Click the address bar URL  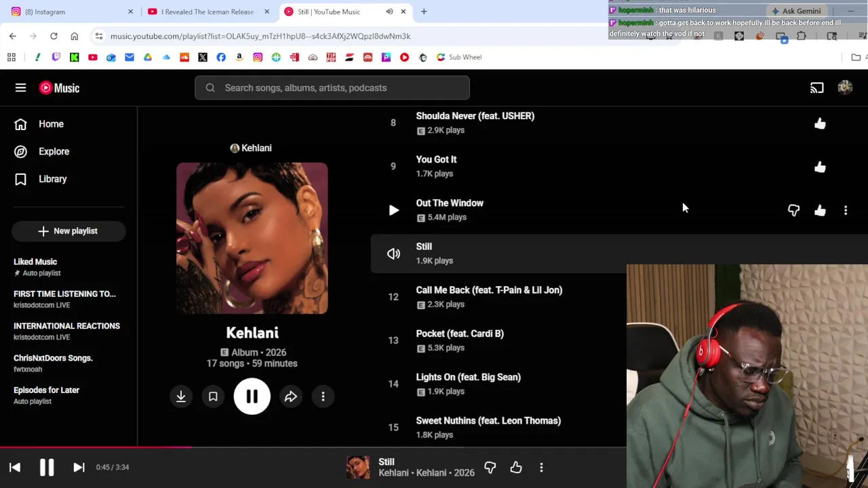pyautogui.click(x=260, y=36)
